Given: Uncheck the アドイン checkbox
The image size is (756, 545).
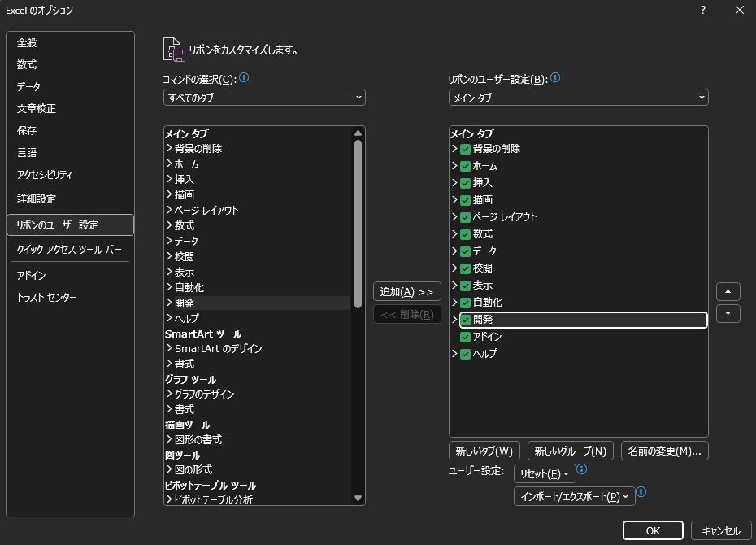Looking at the screenshot, I should pos(465,337).
